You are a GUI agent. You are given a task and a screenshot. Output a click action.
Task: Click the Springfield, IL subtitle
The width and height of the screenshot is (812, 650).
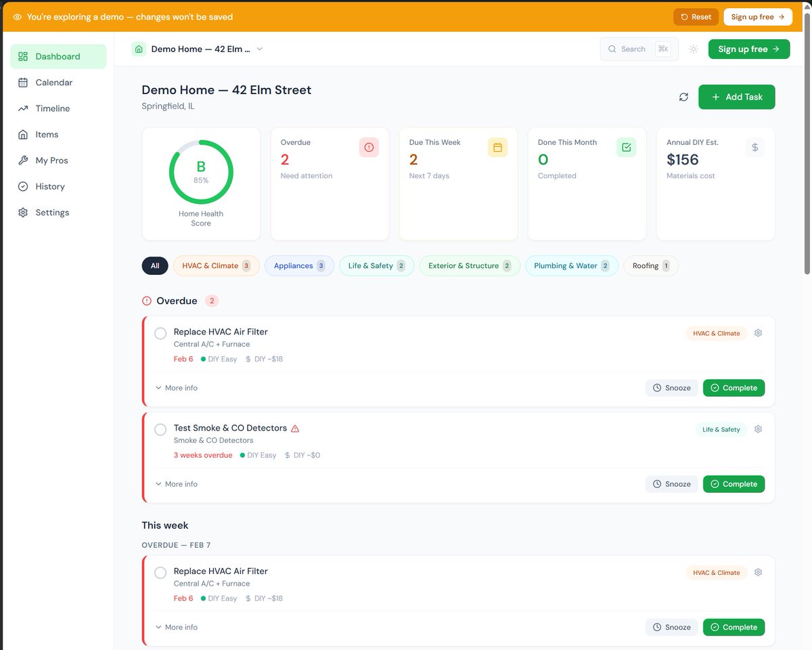click(168, 106)
